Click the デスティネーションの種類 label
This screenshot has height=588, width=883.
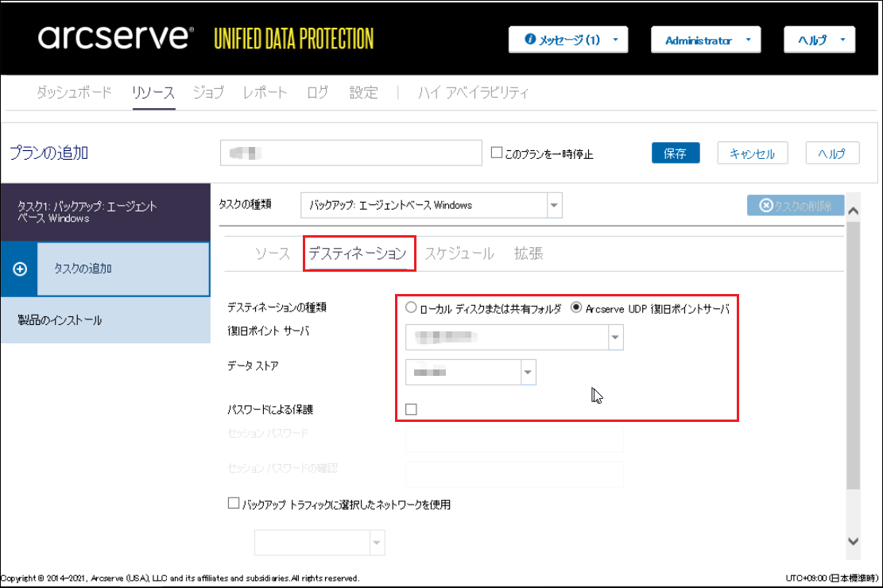[277, 308]
